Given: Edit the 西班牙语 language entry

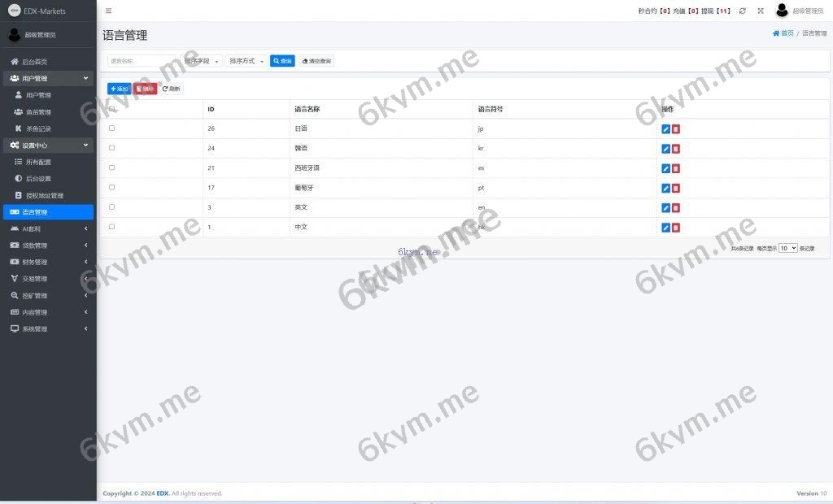Looking at the screenshot, I should pyautogui.click(x=665, y=168).
